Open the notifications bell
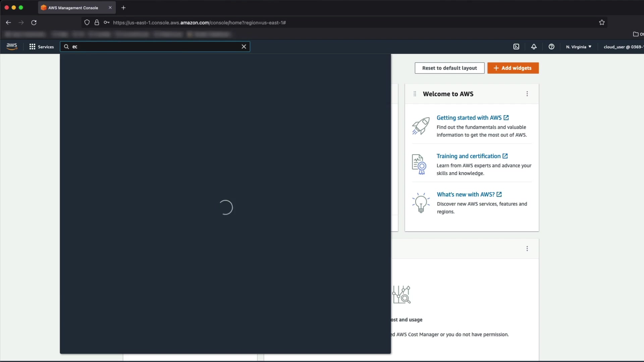Viewport: 644px width, 362px height. [534, 47]
